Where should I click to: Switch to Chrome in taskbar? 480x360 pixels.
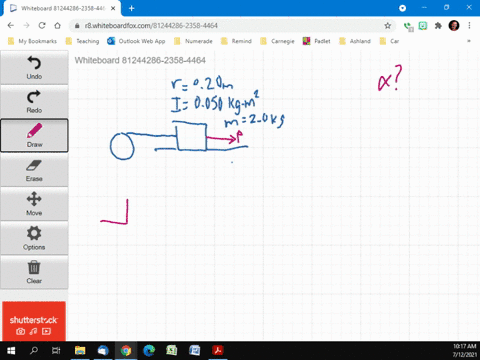[x=126, y=351]
